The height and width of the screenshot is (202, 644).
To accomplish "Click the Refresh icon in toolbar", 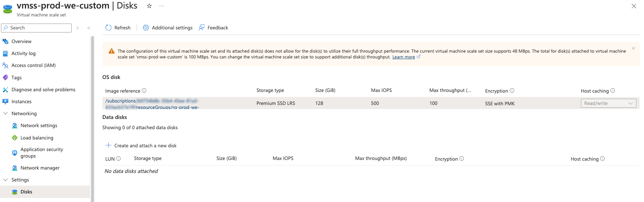I will click(109, 28).
